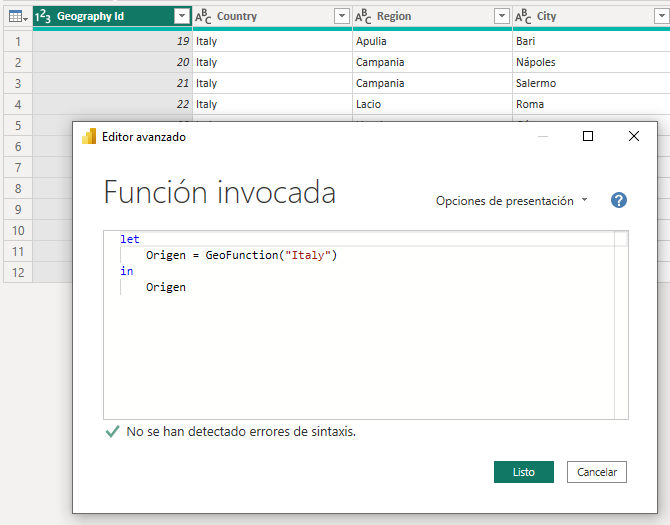Expand Opciones de presentación dropdown
This screenshot has width=670, height=525.
pyautogui.click(x=511, y=201)
